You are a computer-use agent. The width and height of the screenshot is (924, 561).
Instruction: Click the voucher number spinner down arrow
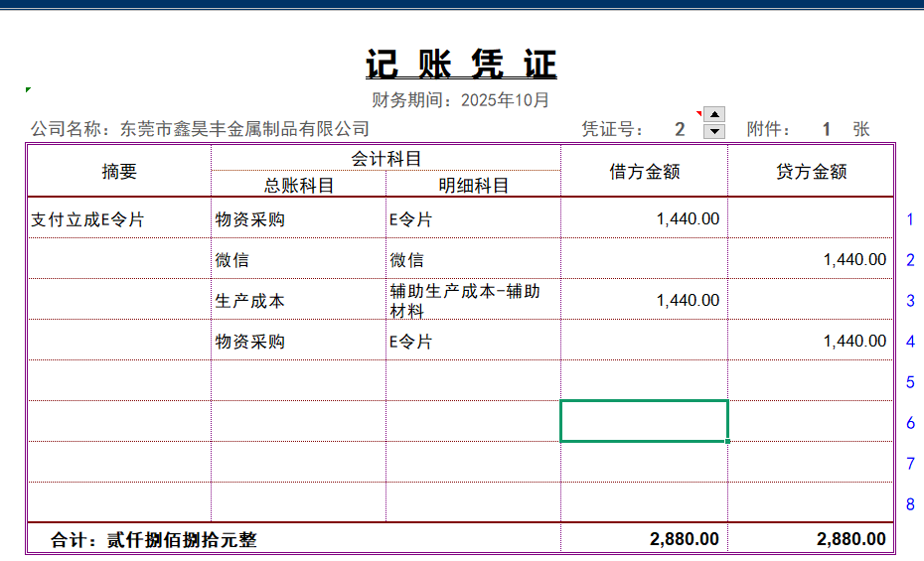coord(713,131)
